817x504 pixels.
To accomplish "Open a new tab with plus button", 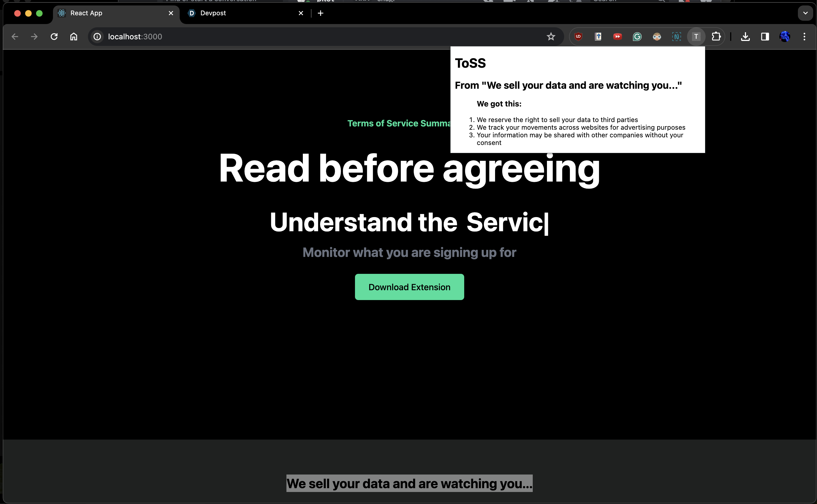I will [320, 13].
